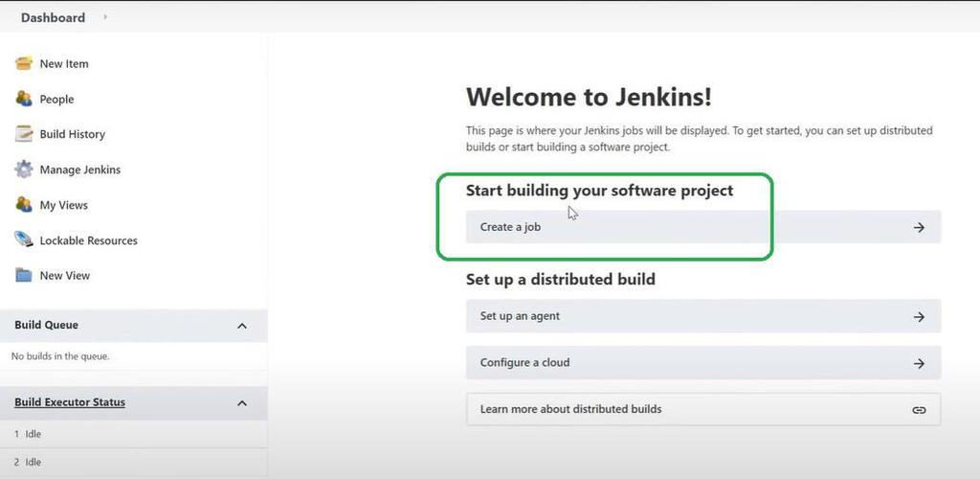Click 'Start building your software project' heading
Image resolution: width=980 pixels, height=479 pixels.
tap(599, 190)
